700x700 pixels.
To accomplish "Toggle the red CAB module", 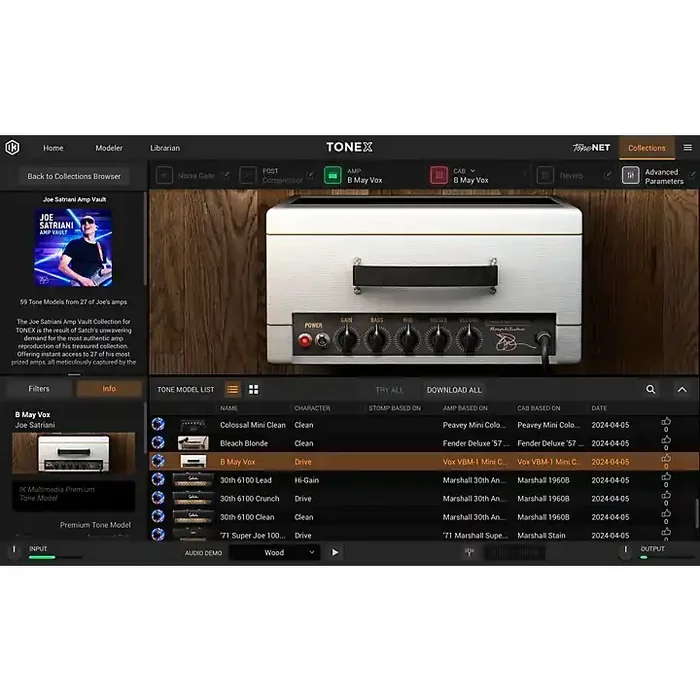I will click(x=439, y=175).
